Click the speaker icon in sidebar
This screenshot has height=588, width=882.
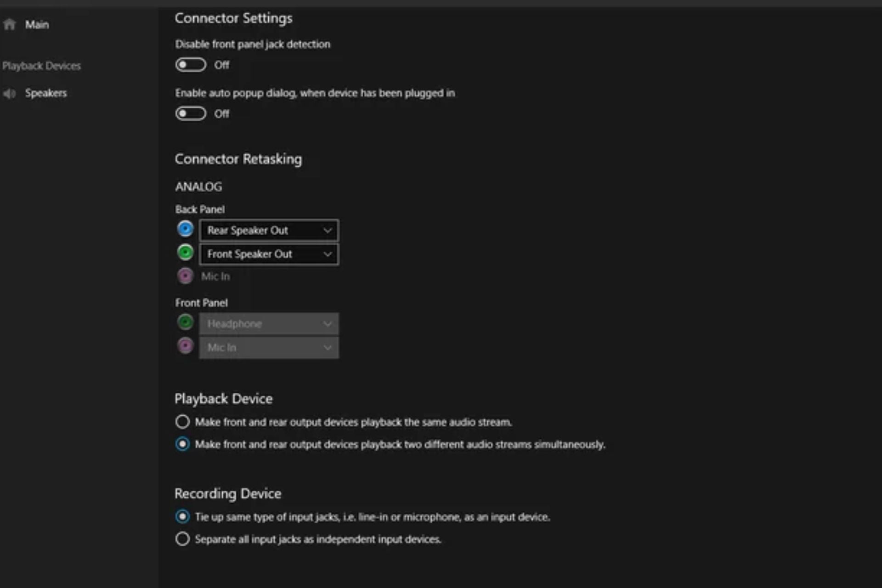[9, 94]
